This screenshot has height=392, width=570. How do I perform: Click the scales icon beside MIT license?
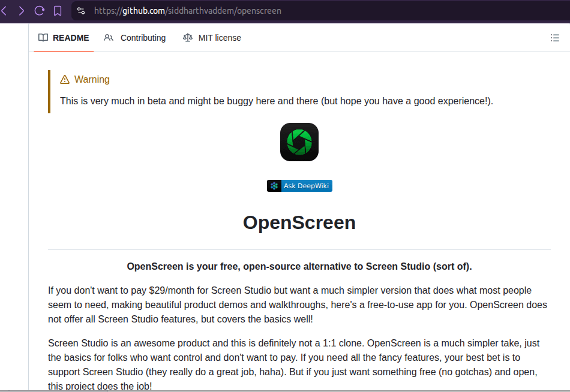pos(187,37)
